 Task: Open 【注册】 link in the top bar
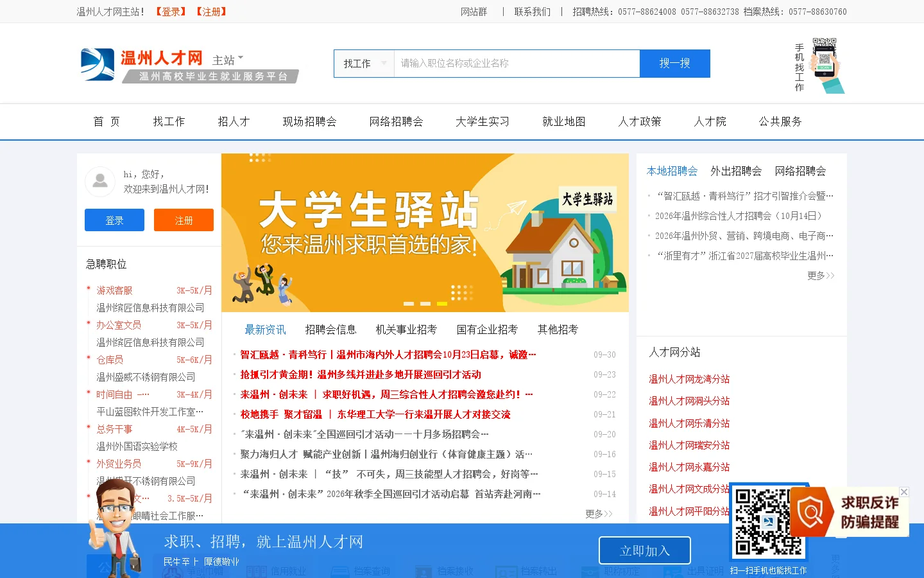212,12
